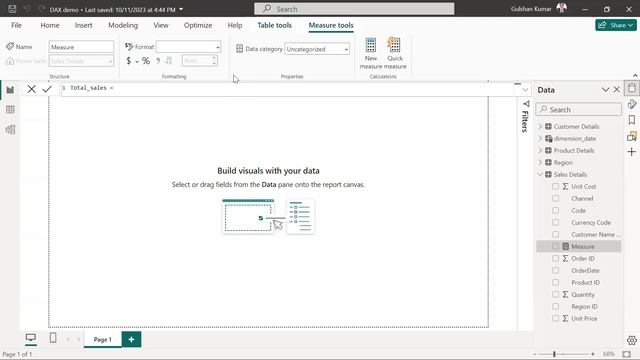640x360 pixels.
Task: Open Bookmarks pane icon
Action: (x=632, y=120)
